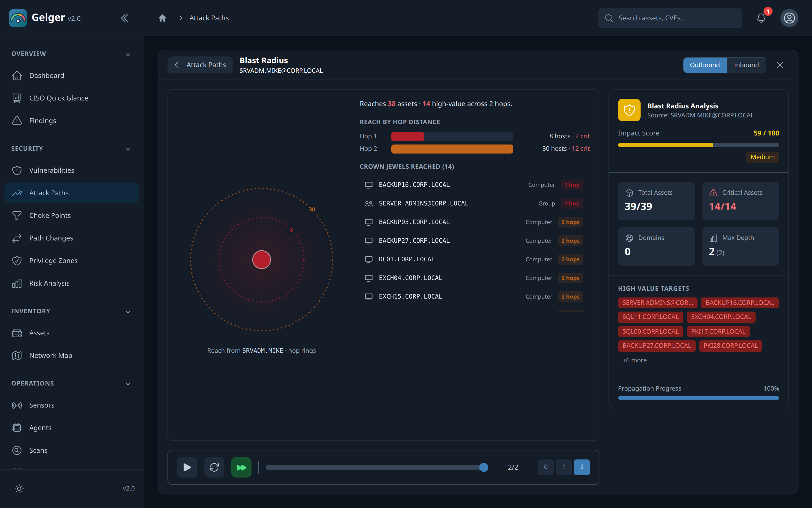Image resolution: width=812 pixels, height=508 pixels.
Task: Click the Path Changes arrows icon
Action: pos(17,238)
